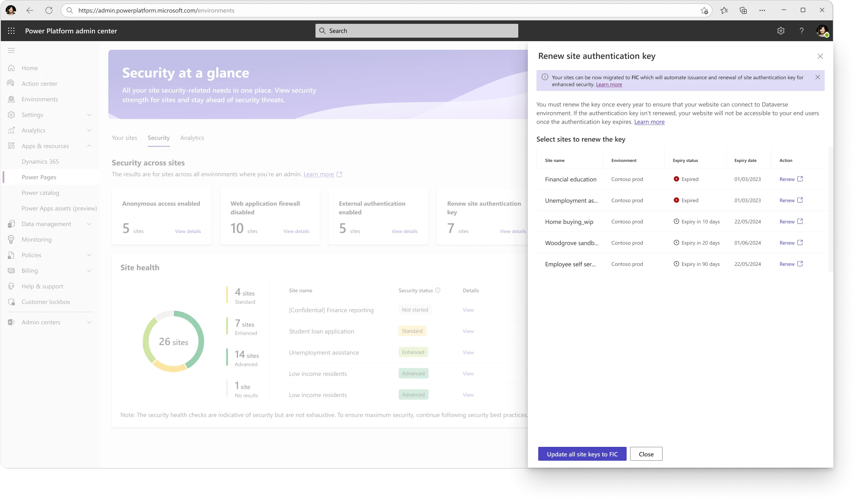This screenshot has height=504, width=868.
Task: Expand the Analytics nav section
Action: [x=89, y=130]
